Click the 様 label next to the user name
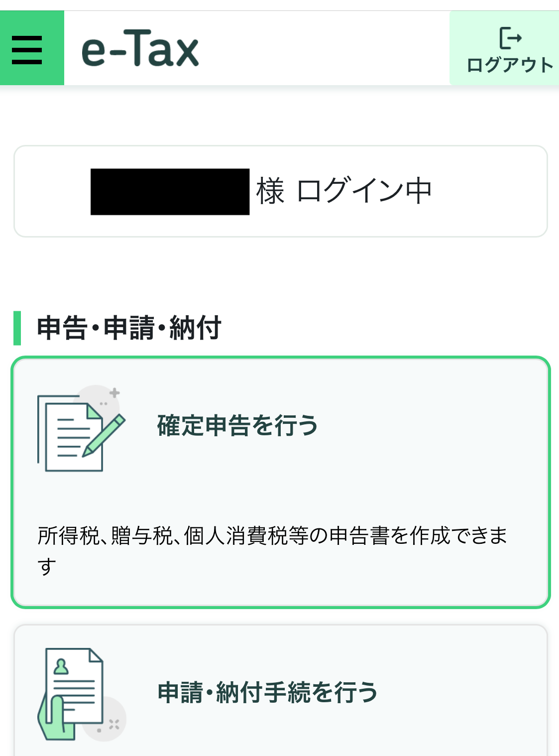 270,190
